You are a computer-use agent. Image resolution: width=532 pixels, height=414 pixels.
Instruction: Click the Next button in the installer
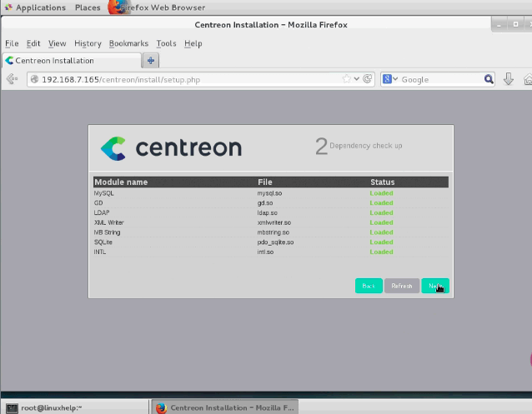coord(435,286)
